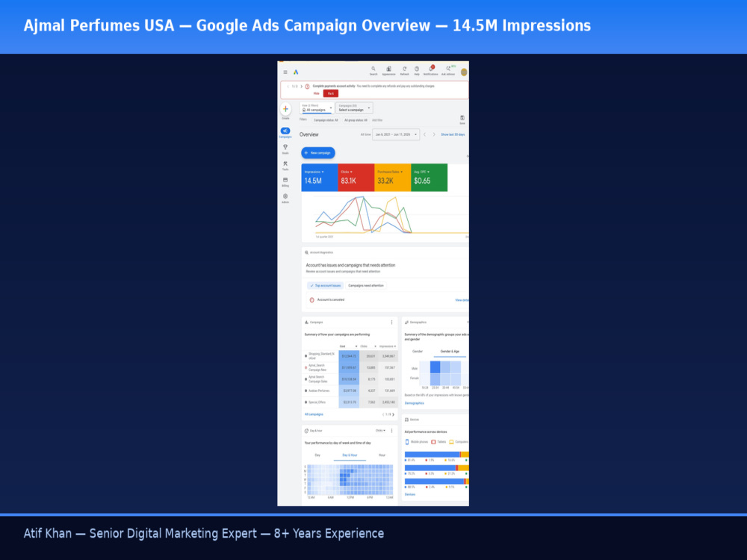Click the Create plus button in sidebar

click(285, 109)
